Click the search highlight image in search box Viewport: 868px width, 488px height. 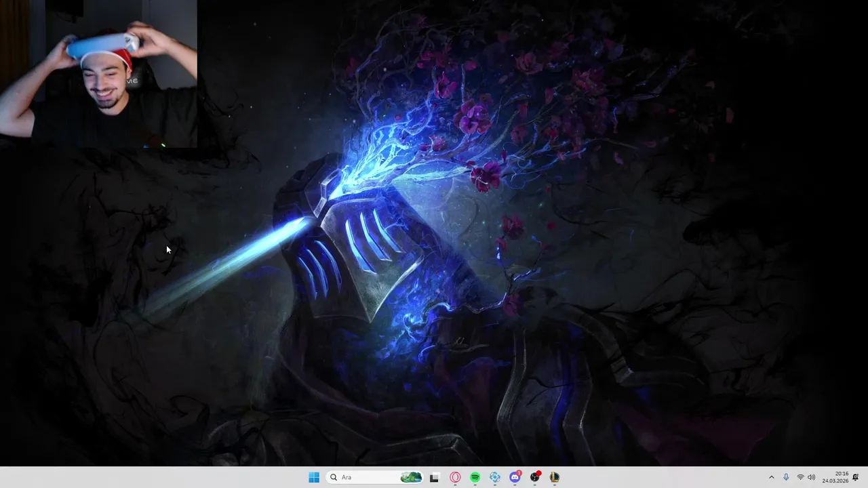click(x=411, y=477)
